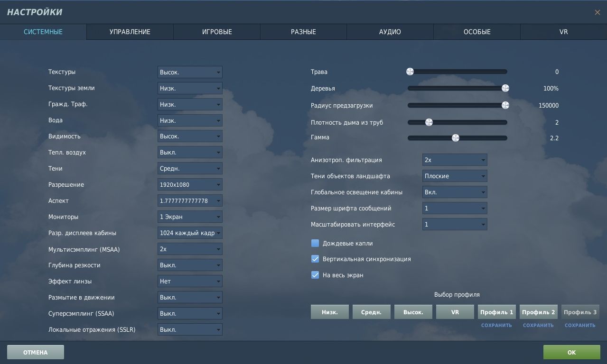Switch to the УПРАВЛЕНИЕ tab
This screenshot has height=364, width=607.
point(130,32)
